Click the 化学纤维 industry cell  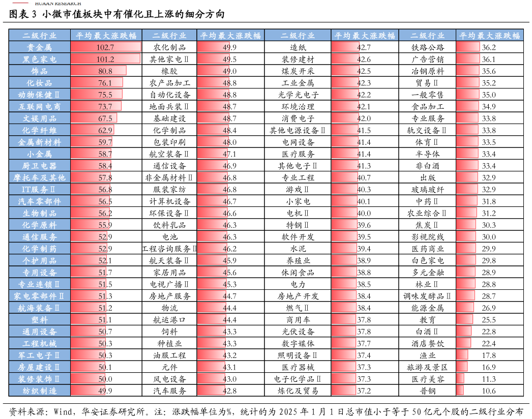[x=40, y=130]
